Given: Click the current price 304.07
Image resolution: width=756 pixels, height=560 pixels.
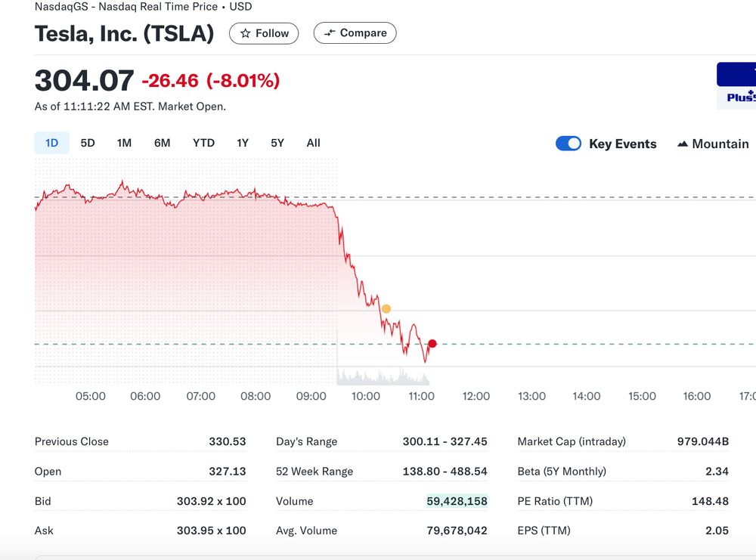Looking at the screenshot, I should coord(85,80).
